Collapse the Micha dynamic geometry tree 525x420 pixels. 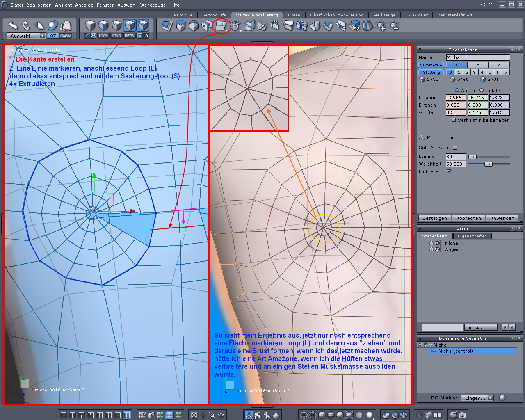tap(430, 345)
